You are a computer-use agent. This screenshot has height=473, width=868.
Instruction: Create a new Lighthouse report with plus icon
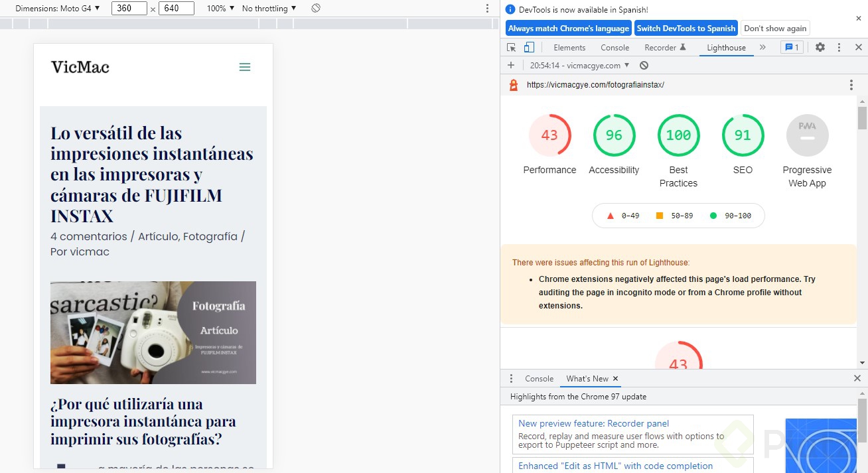[x=510, y=65]
